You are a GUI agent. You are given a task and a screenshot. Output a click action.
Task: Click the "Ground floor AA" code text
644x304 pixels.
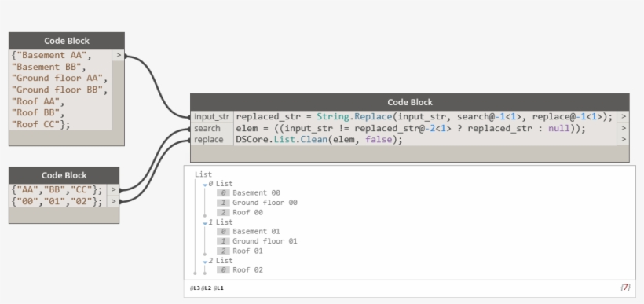pos(57,78)
